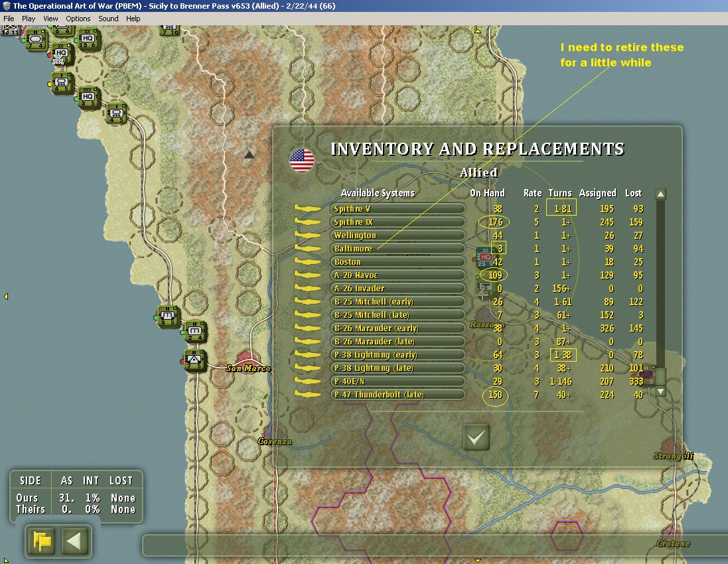Open the File menu

click(x=9, y=19)
